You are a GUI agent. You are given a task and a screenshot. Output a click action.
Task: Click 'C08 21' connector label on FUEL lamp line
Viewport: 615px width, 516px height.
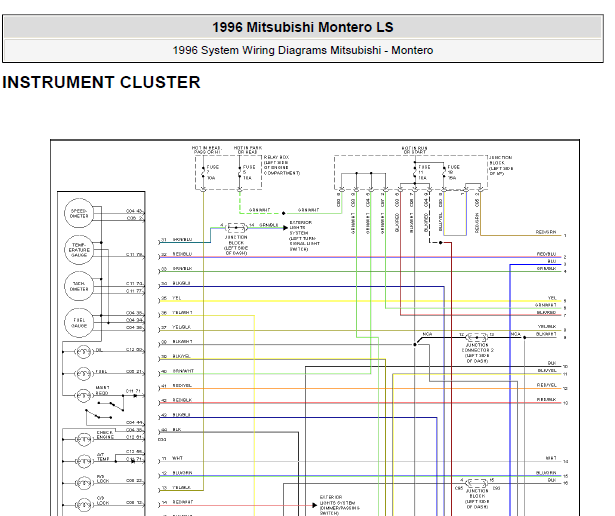135,371
